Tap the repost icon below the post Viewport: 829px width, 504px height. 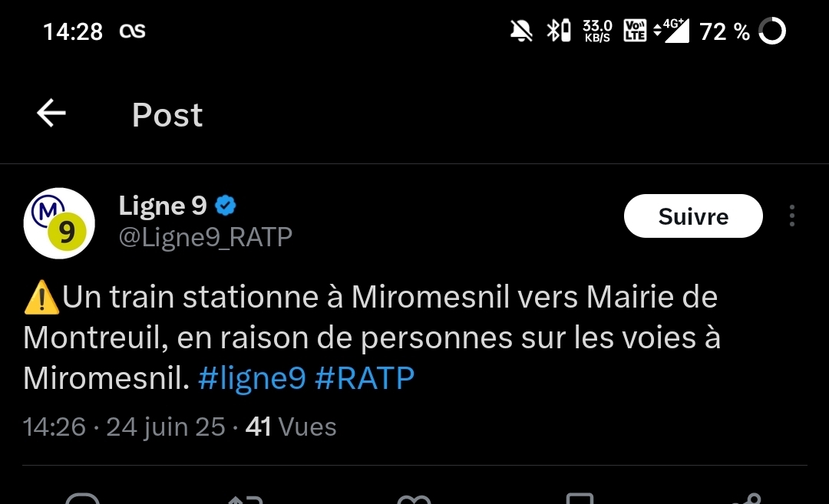coord(247,500)
